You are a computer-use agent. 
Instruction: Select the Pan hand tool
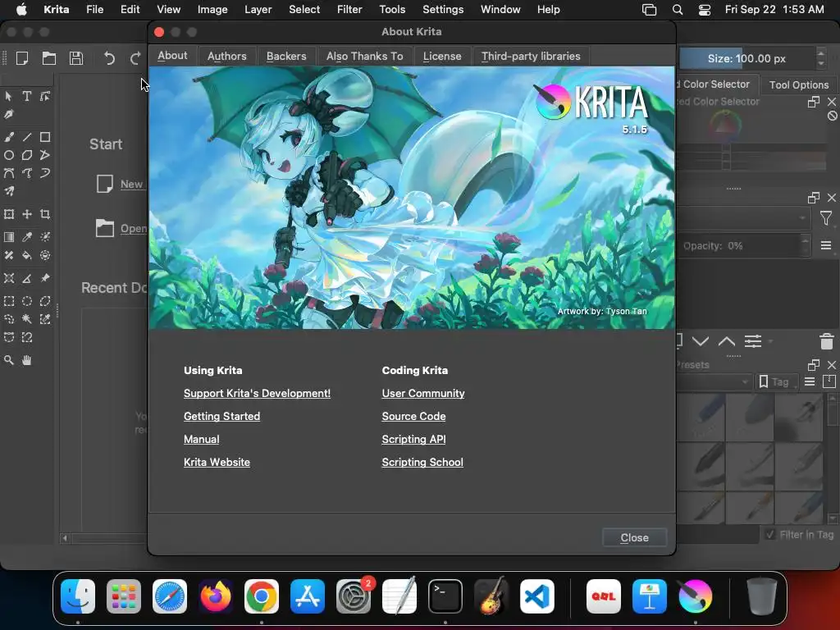[27, 360]
